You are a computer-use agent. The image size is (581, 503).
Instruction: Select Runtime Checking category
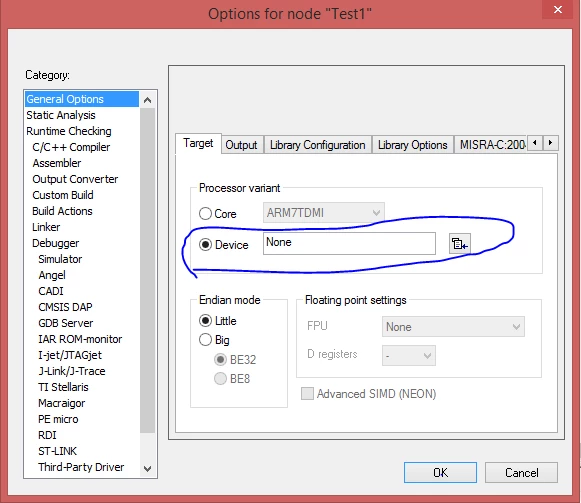(69, 131)
